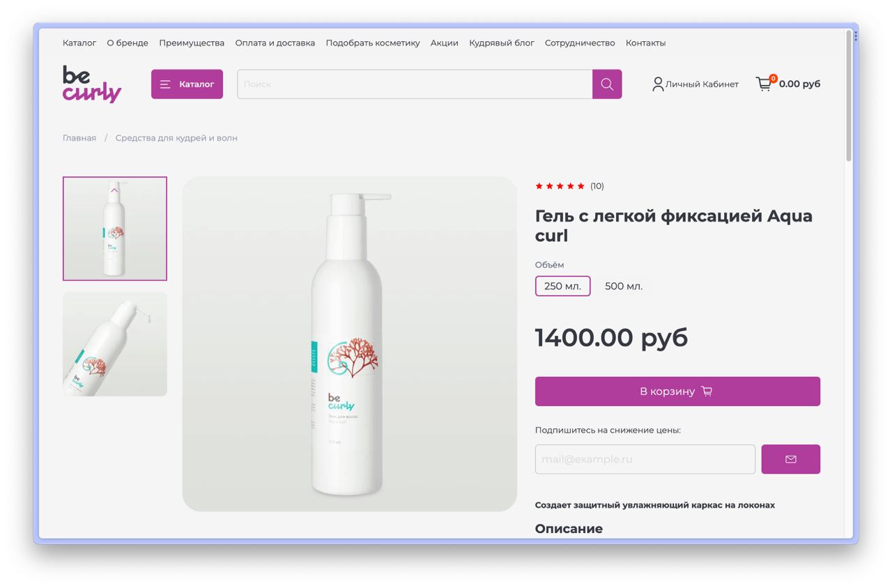This screenshot has height=588, width=892.
Task: Click the five-star rating icons
Action: click(x=560, y=186)
